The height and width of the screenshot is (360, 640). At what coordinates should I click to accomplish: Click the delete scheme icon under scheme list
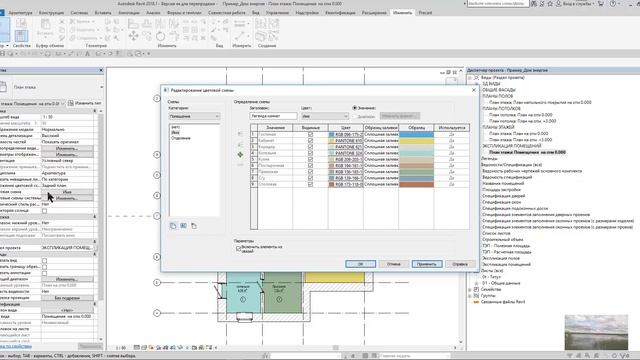194,226
